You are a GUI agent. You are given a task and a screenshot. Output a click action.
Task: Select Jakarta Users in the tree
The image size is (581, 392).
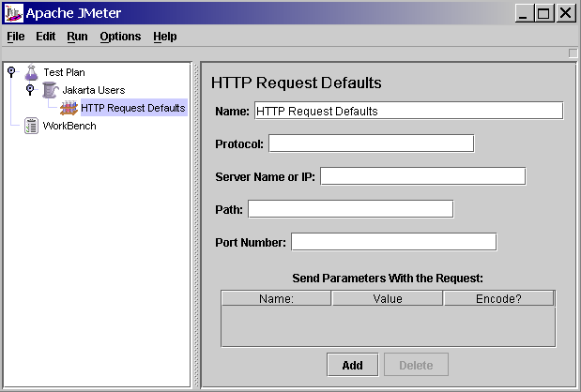point(94,90)
